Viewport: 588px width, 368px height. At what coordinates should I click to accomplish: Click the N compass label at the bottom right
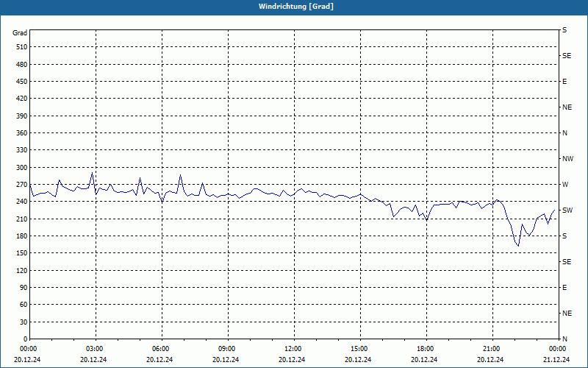564,339
